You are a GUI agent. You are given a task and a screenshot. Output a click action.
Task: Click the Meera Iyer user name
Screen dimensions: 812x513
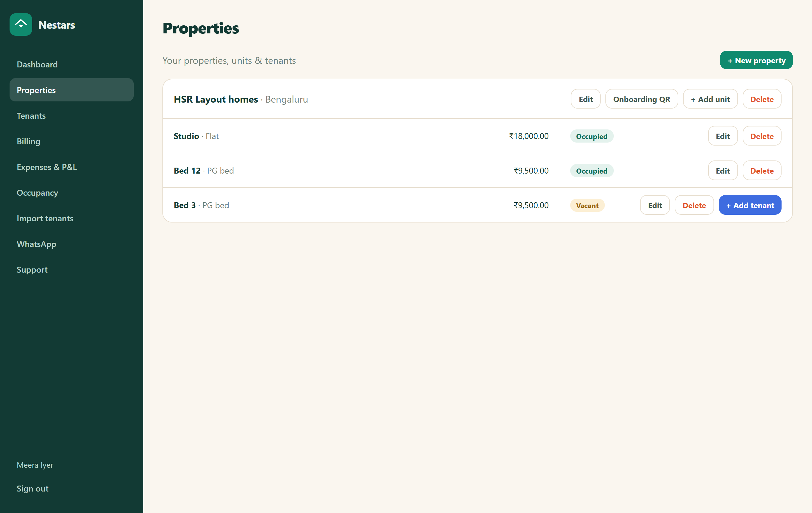click(35, 465)
